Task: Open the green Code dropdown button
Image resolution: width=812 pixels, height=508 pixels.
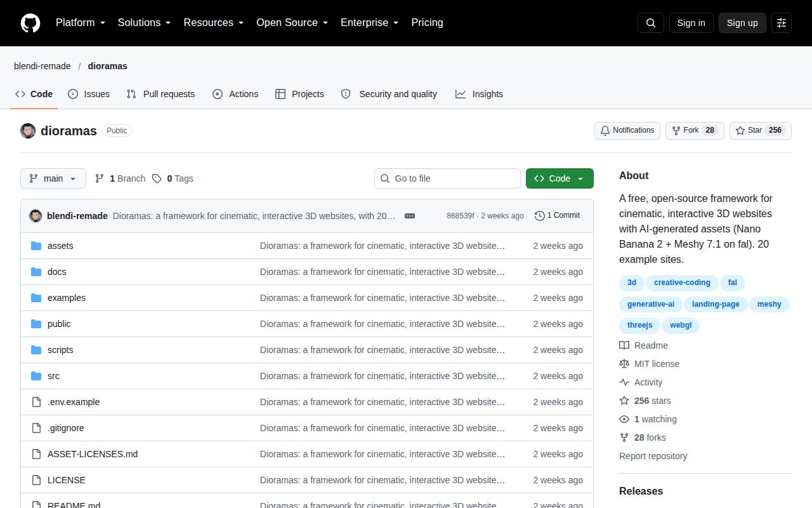Action: [560, 178]
